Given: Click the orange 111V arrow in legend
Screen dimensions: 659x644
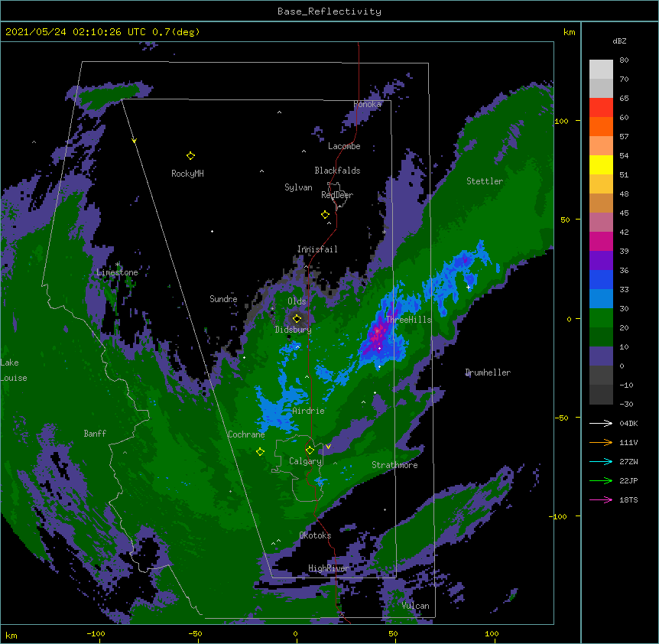Looking at the screenshot, I should pyautogui.click(x=601, y=442).
